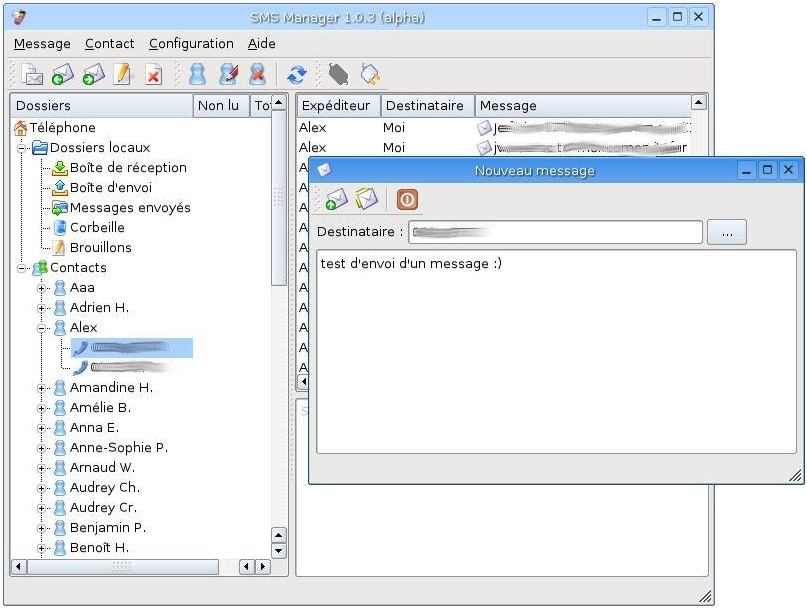The image size is (807, 608).
Task: Collapse the Dossiers locaux tree node
Action: [x=23, y=148]
